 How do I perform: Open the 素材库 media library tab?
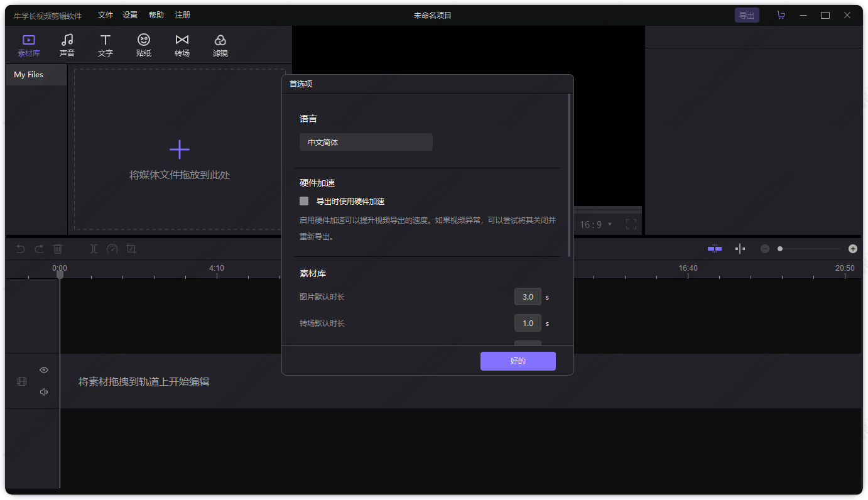pyautogui.click(x=29, y=45)
